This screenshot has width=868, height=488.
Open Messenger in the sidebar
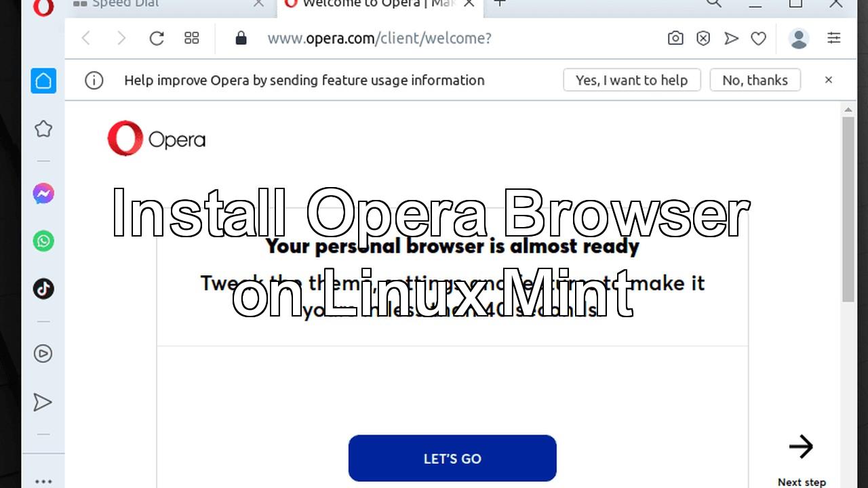point(43,195)
